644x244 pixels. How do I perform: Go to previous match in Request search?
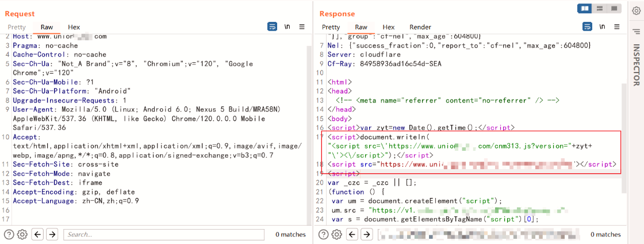[38, 235]
